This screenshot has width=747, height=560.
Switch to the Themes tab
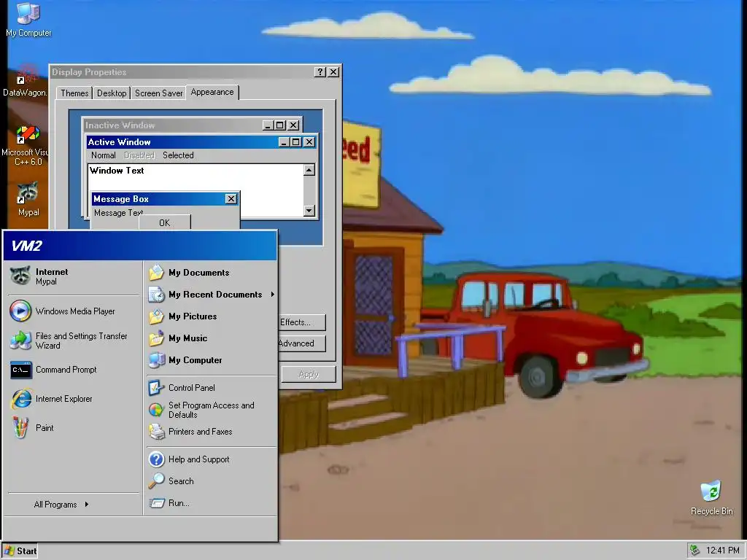pos(74,93)
